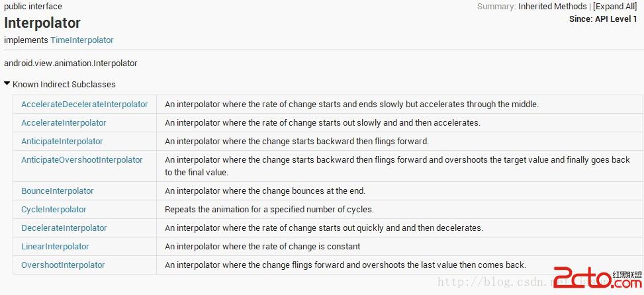Click the CycleInterpolator description text
The height and width of the screenshot is (295, 644).
tap(269, 210)
